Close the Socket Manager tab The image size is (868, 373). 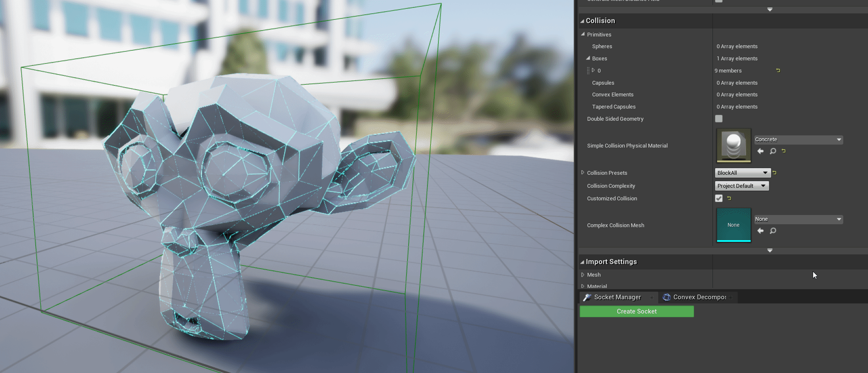pos(652,297)
